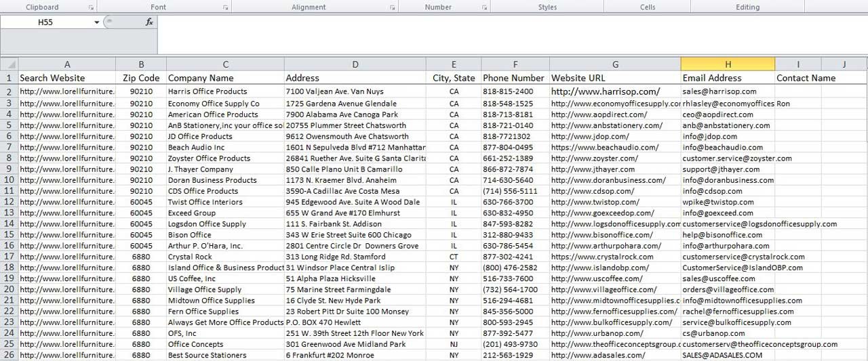868x361 pixels.
Task: Select the 'Logsdon Office Supply' cell
Action: (x=225, y=224)
